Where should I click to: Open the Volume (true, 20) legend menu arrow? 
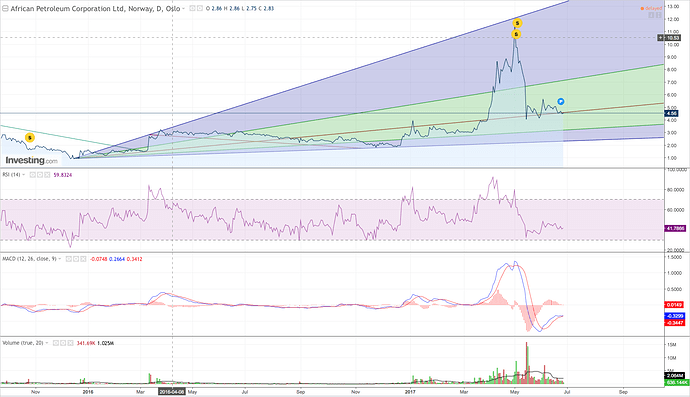(x=47, y=343)
